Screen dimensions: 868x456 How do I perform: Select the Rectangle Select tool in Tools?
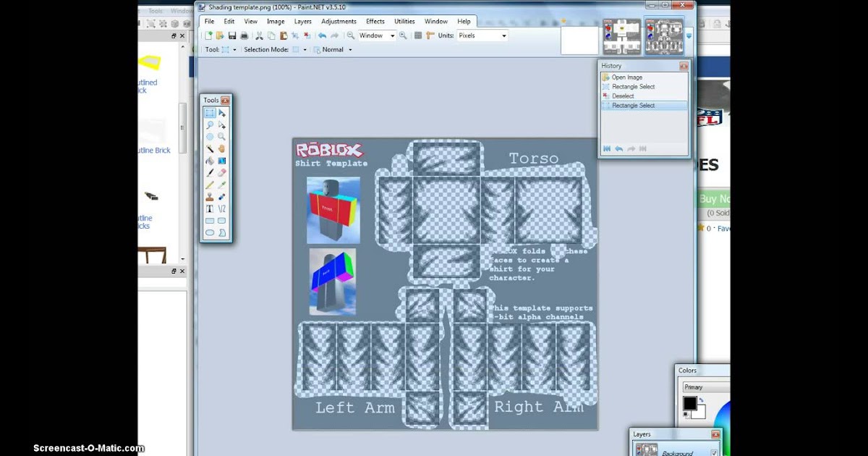[x=210, y=113]
